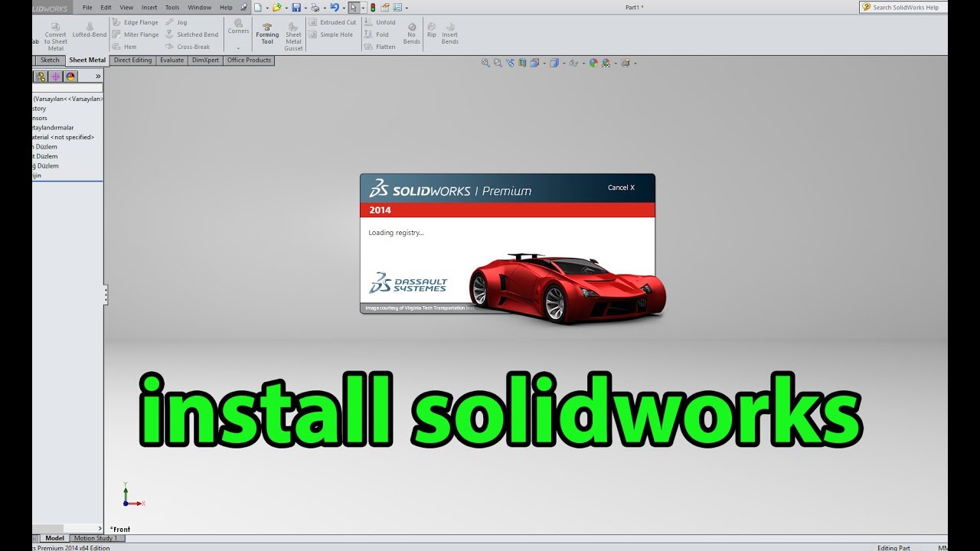The height and width of the screenshot is (551, 980).
Task: Select the Forming Tool
Action: [267, 34]
